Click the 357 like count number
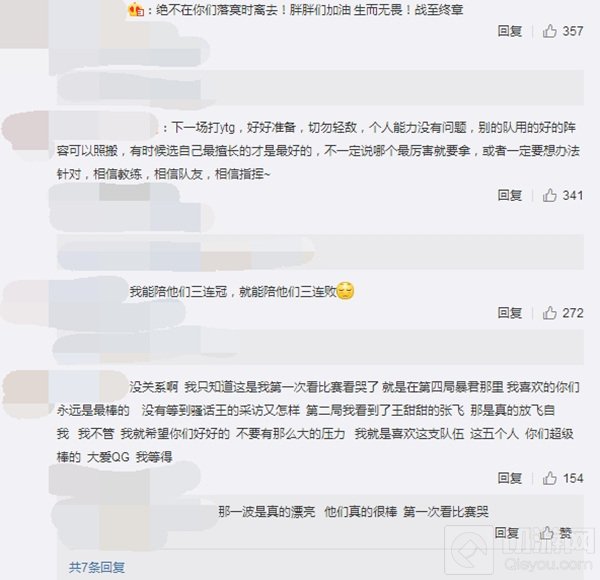 [573, 31]
